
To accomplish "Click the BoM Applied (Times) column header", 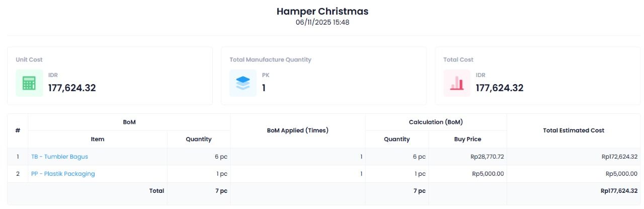I will click(297, 130).
